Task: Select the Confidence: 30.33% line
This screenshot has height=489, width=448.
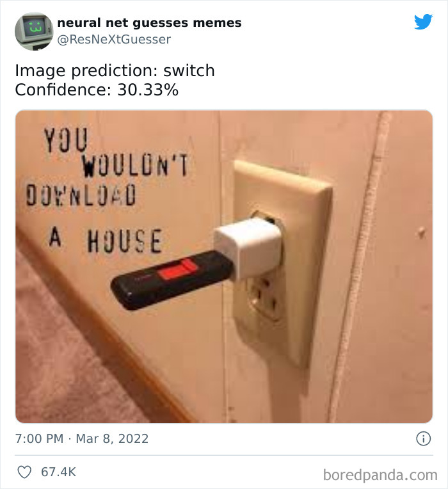Action: pyautogui.click(x=97, y=90)
